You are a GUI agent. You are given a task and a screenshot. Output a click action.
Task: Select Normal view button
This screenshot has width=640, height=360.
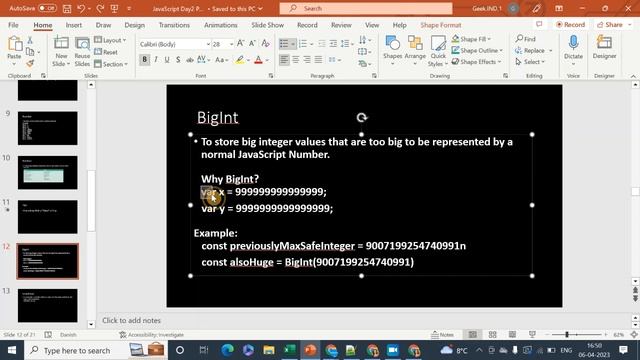[473, 335]
